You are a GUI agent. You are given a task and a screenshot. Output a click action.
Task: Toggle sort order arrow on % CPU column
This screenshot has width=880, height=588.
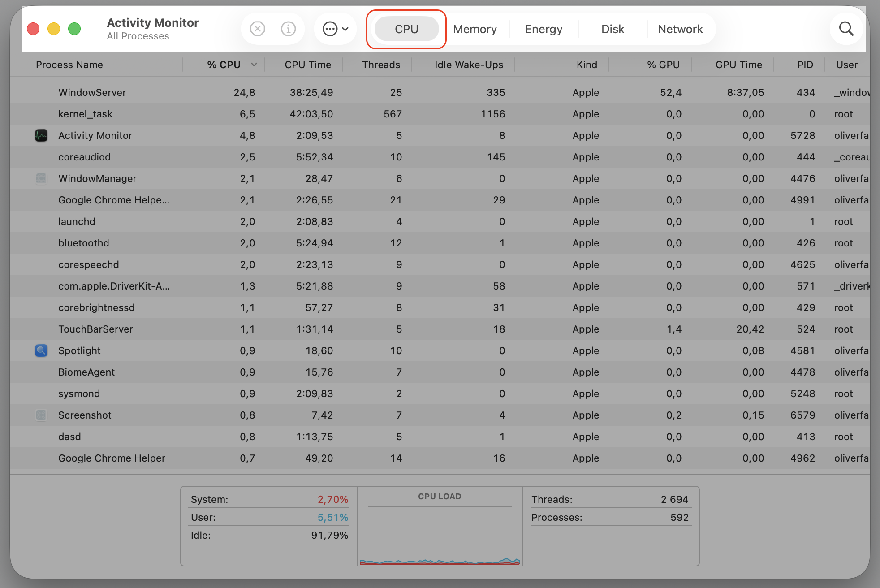click(x=254, y=65)
